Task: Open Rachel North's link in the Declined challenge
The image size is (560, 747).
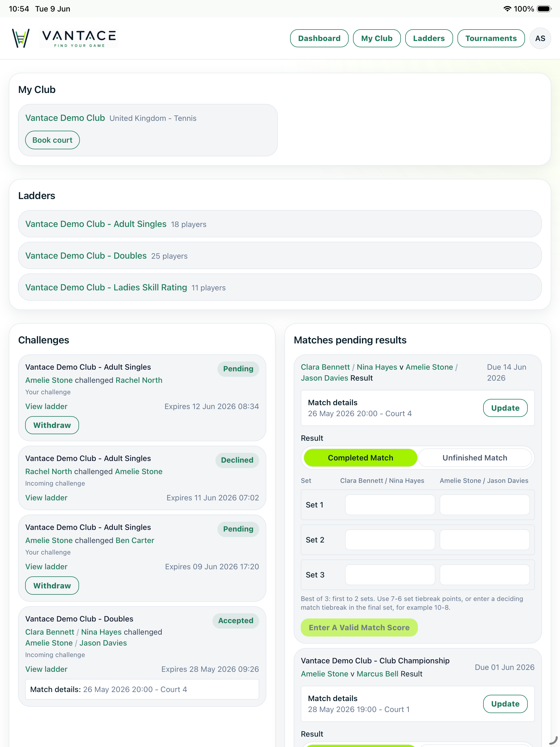Action: [x=49, y=471]
